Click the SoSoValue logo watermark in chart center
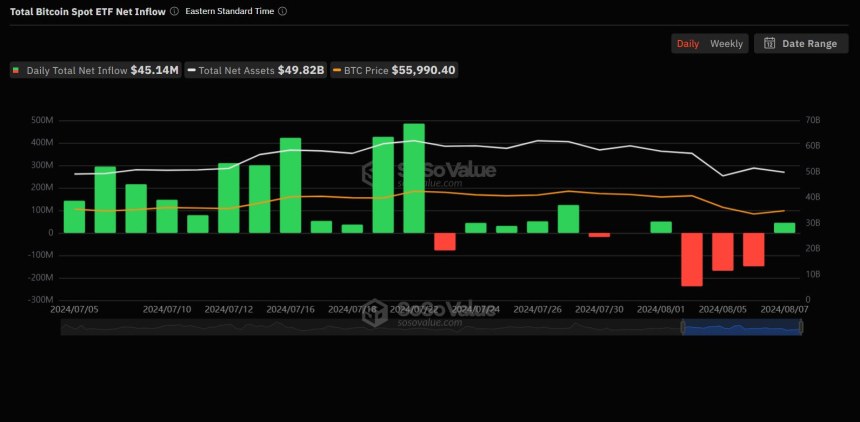 point(429,172)
